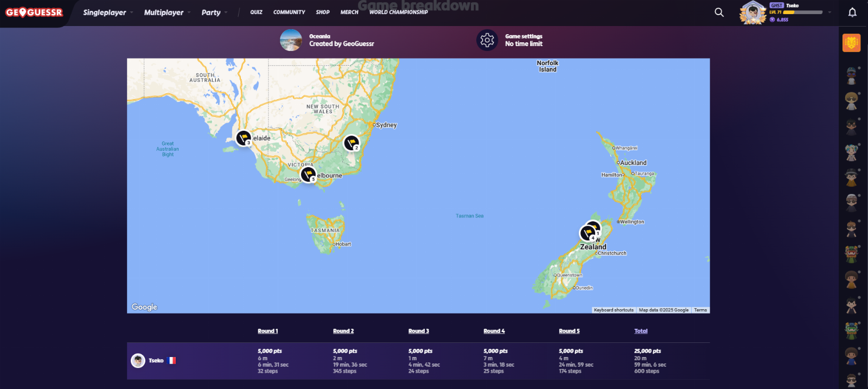
Task: Open Keyboard shortcuts on the map
Action: [613, 310]
